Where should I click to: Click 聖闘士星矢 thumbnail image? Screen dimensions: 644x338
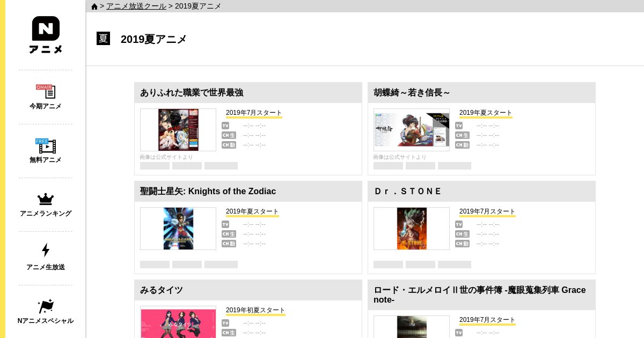tap(178, 229)
